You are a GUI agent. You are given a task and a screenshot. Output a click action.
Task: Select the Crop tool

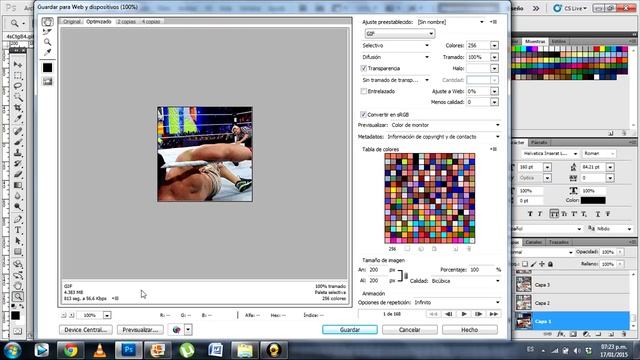click(18, 108)
